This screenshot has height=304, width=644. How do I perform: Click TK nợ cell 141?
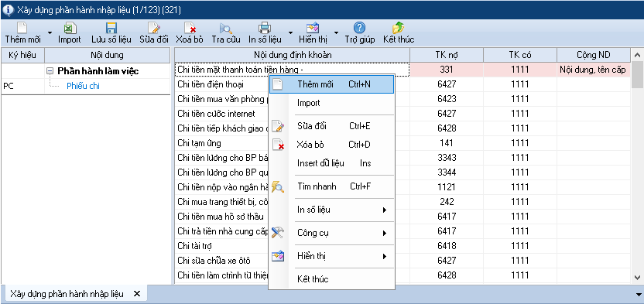pos(447,143)
